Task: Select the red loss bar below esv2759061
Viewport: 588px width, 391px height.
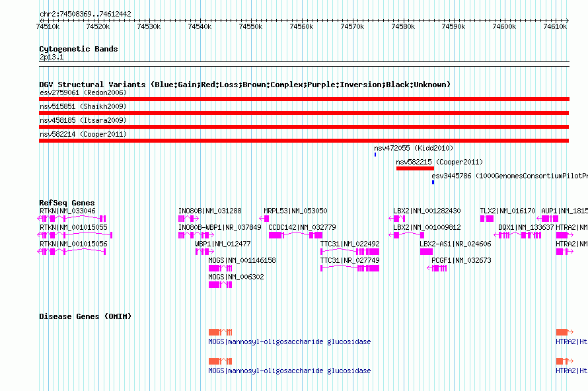Action: click(x=304, y=99)
